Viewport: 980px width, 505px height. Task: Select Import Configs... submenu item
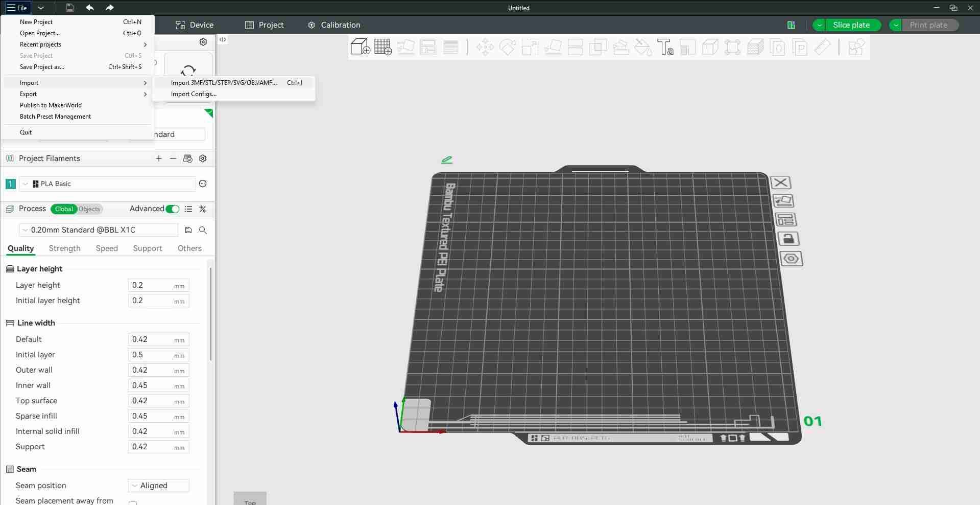pyautogui.click(x=234, y=94)
